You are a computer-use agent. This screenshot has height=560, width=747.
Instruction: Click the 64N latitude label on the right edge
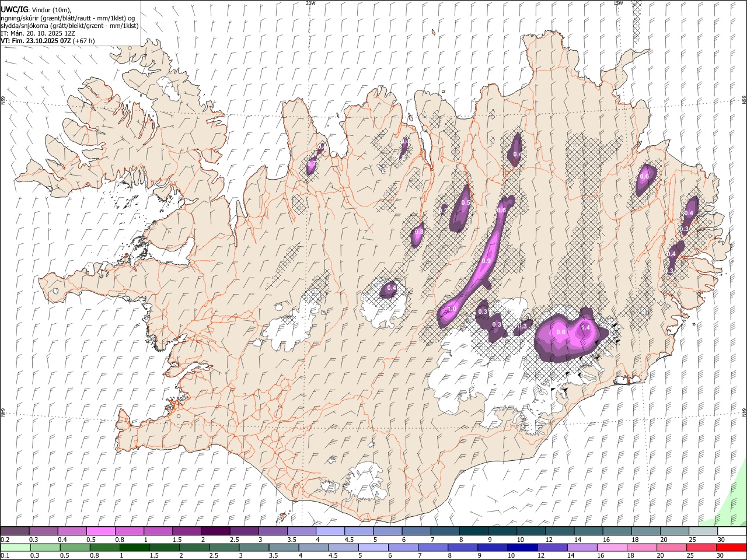[744, 412]
